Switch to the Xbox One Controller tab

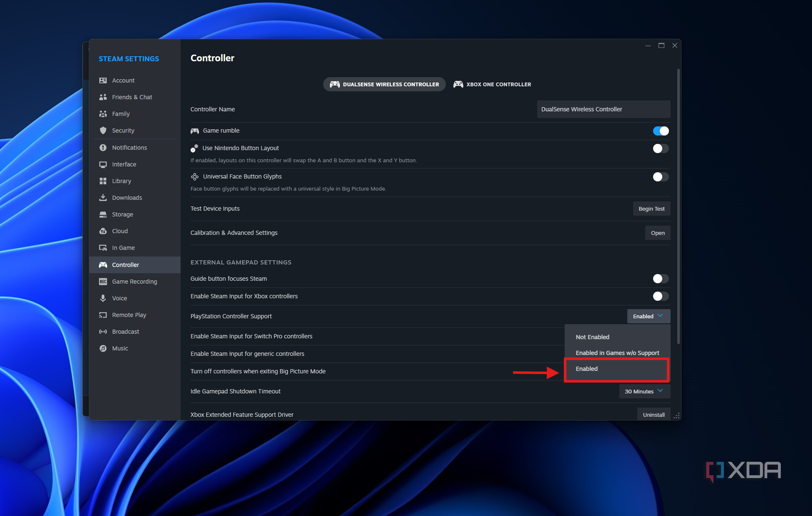[x=492, y=84]
